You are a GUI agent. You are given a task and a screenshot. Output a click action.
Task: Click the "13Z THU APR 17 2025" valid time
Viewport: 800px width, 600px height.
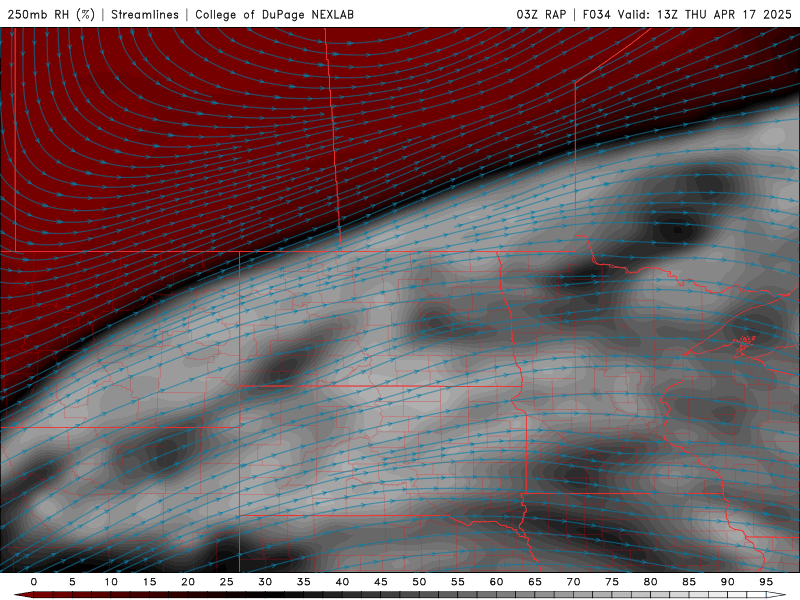coord(724,14)
